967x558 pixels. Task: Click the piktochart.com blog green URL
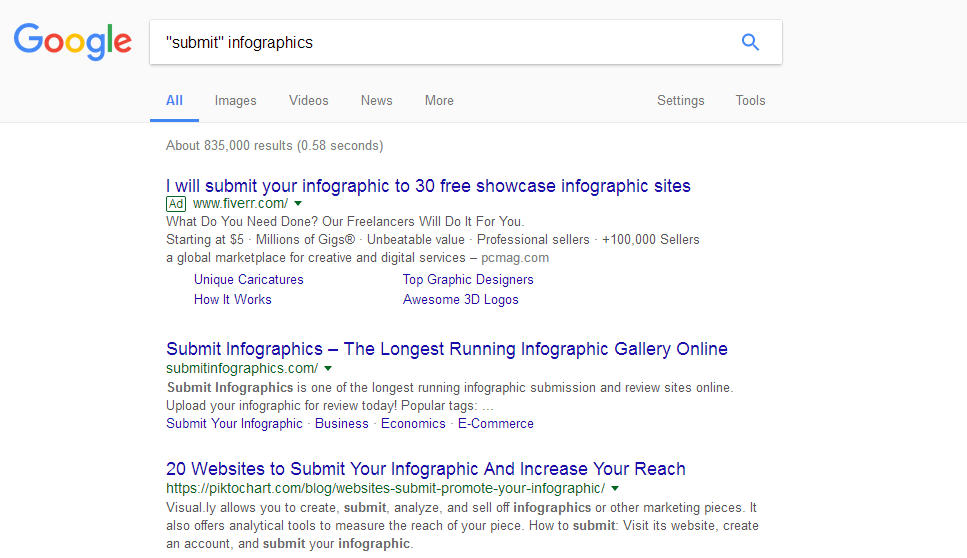(x=385, y=488)
